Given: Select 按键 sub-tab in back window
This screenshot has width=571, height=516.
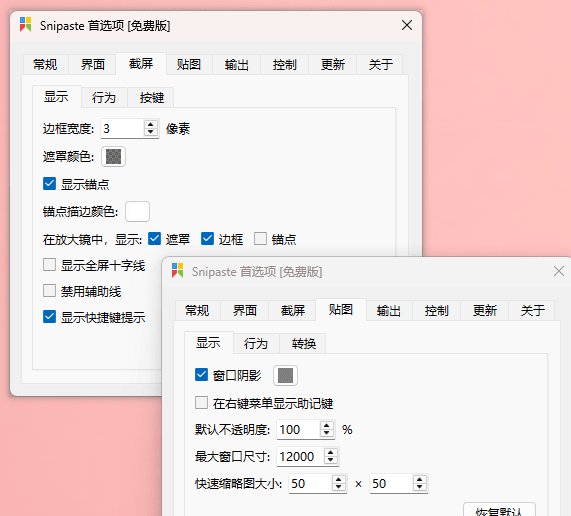Looking at the screenshot, I should coord(151,98).
